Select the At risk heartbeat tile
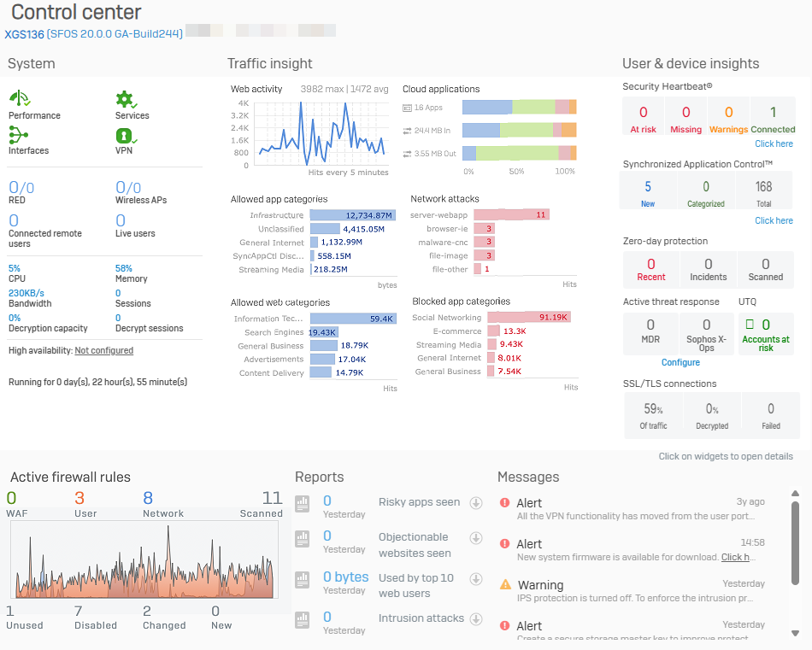The image size is (812, 650). [x=643, y=119]
